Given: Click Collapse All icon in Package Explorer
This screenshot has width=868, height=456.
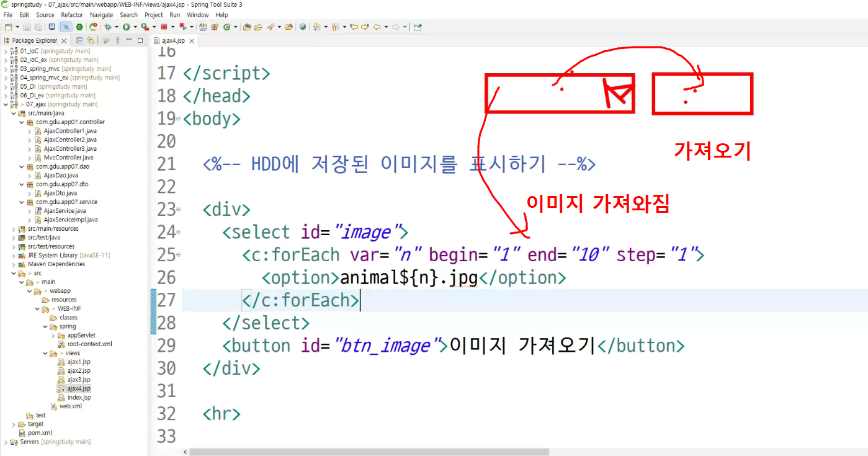Looking at the screenshot, I should click(79, 40).
